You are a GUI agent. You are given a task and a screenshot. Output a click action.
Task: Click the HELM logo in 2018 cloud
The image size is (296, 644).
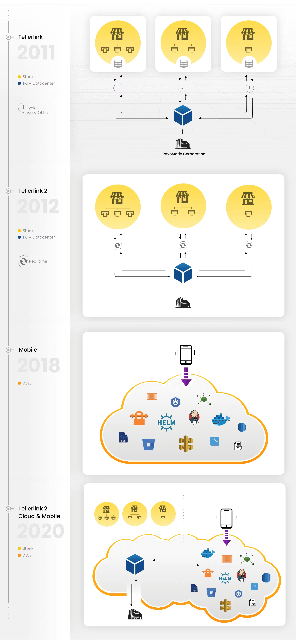[x=166, y=422]
